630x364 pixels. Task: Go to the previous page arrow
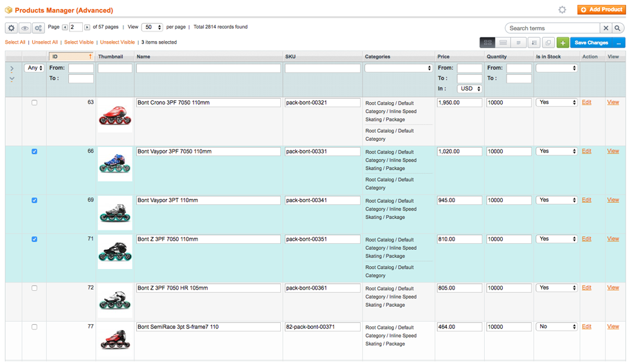coord(65,28)
